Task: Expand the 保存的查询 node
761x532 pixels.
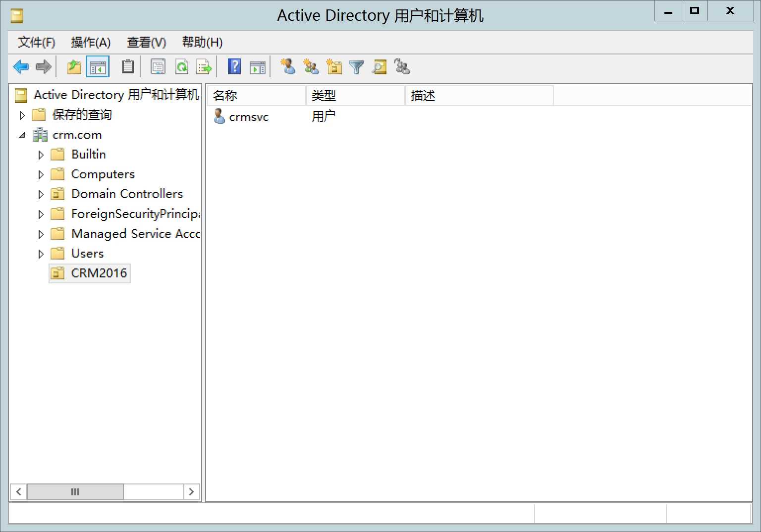Action: (22, 115)
